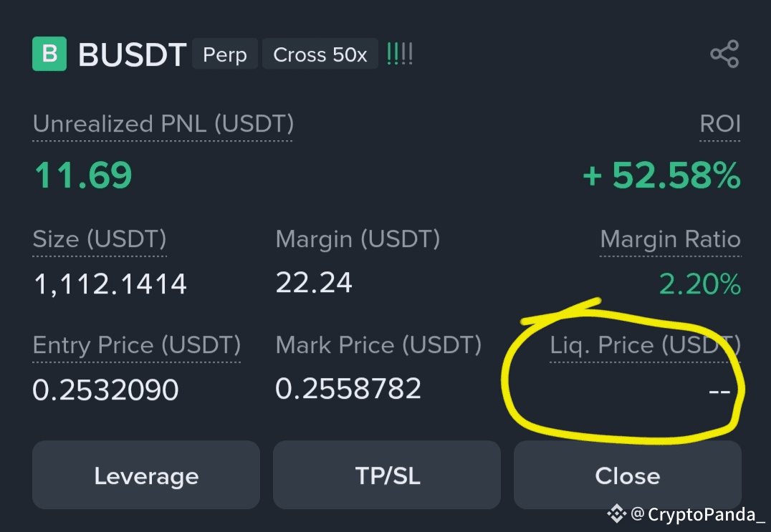Tap the @CryptoPanda_ watermark handle
Screen dimensions: 771x532
(x=697, y=514)
